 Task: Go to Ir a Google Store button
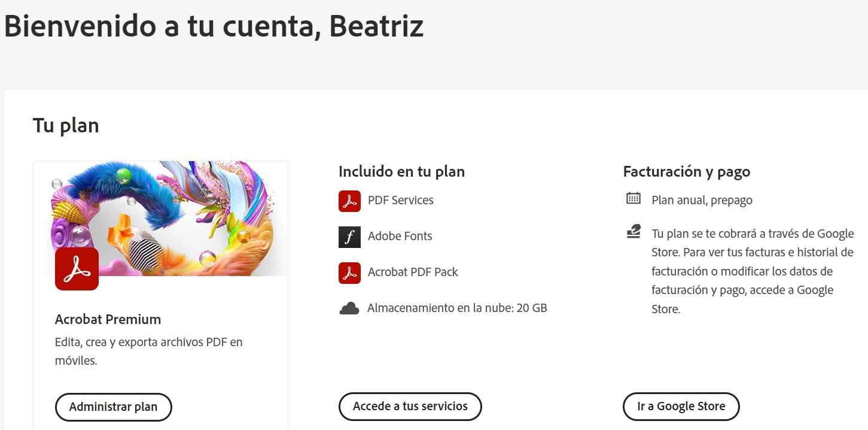(681, 407)
